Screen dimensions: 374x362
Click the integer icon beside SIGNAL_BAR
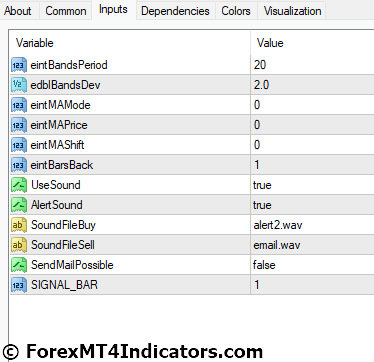coord(19,285)
